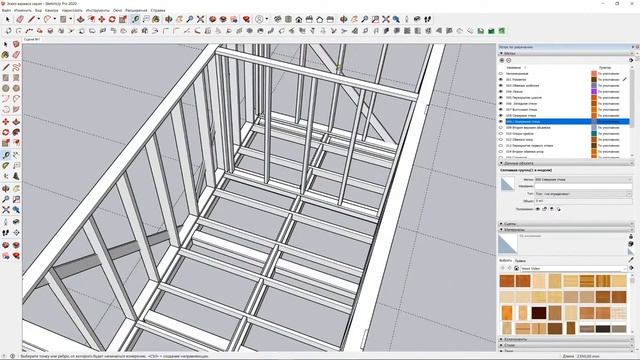
Task: Choose the Push/Pull tool in top toolbar
Action: point(80,19)
